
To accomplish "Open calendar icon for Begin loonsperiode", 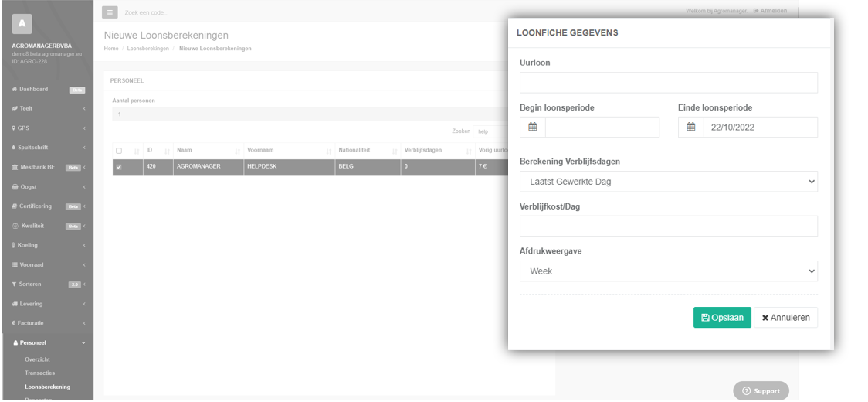I will pyautogui.click(x=533, y=127).
